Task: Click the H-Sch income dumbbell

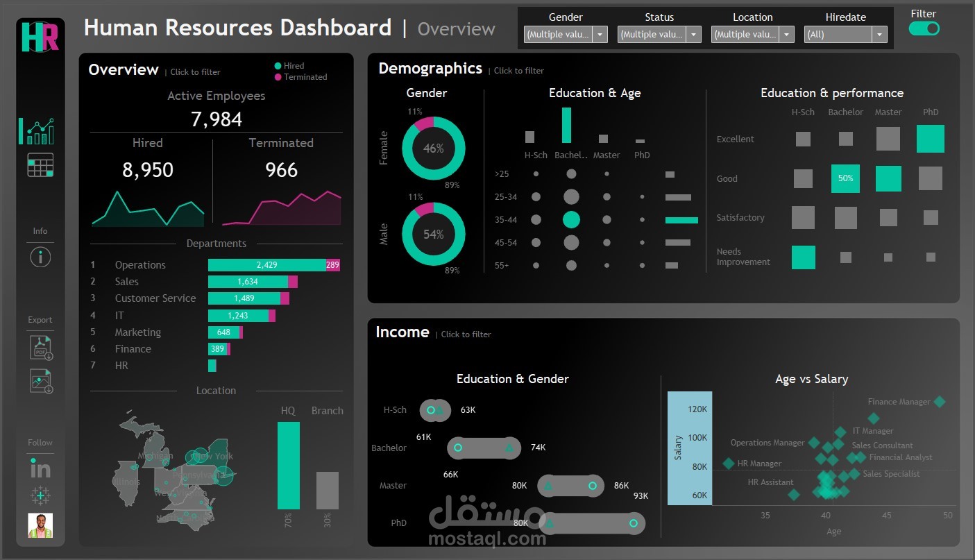Action: coord(435,410)
